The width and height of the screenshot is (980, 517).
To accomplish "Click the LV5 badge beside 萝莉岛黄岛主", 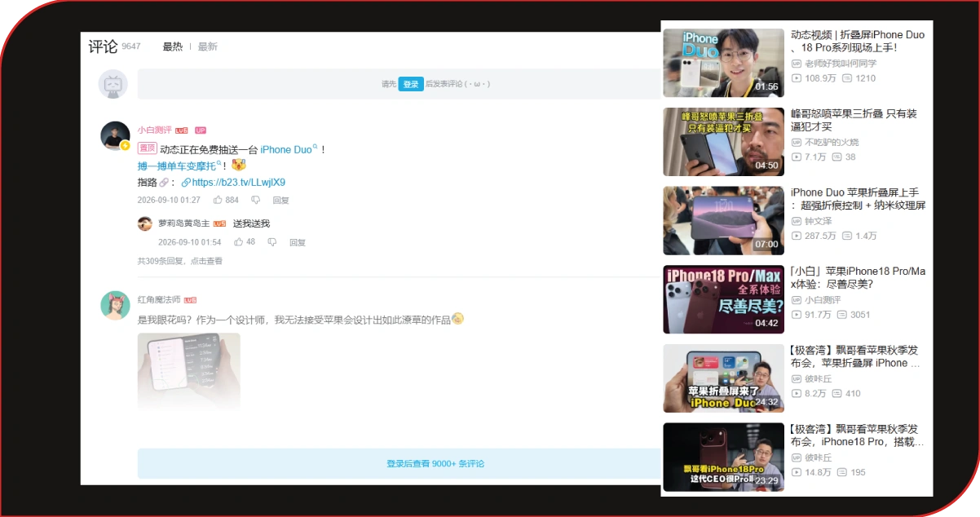I will tap(219, 223).
